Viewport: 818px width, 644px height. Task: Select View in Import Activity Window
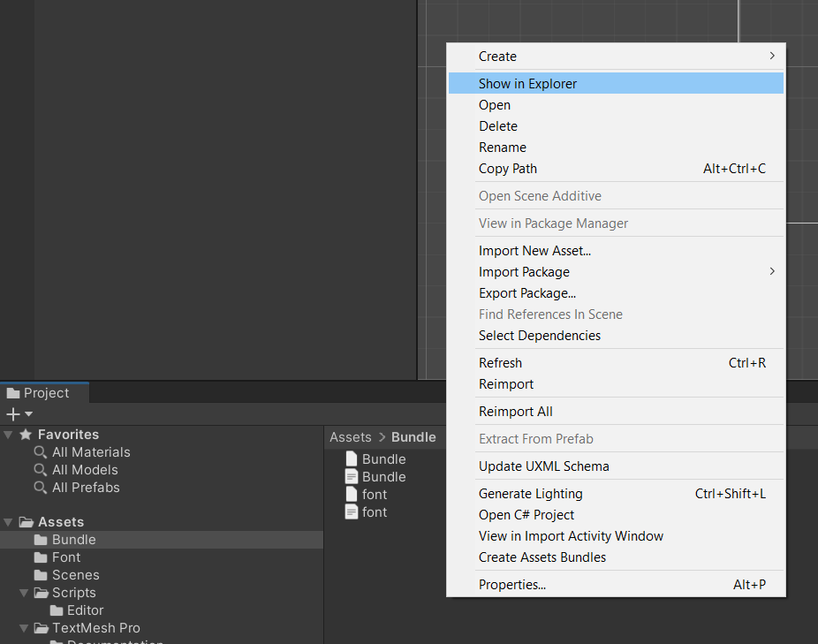pyautogui.click(x=616, y=536)
